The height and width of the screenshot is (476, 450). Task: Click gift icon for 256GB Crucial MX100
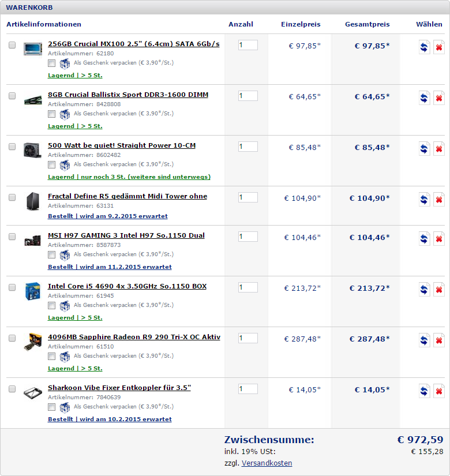pos(65,63)
